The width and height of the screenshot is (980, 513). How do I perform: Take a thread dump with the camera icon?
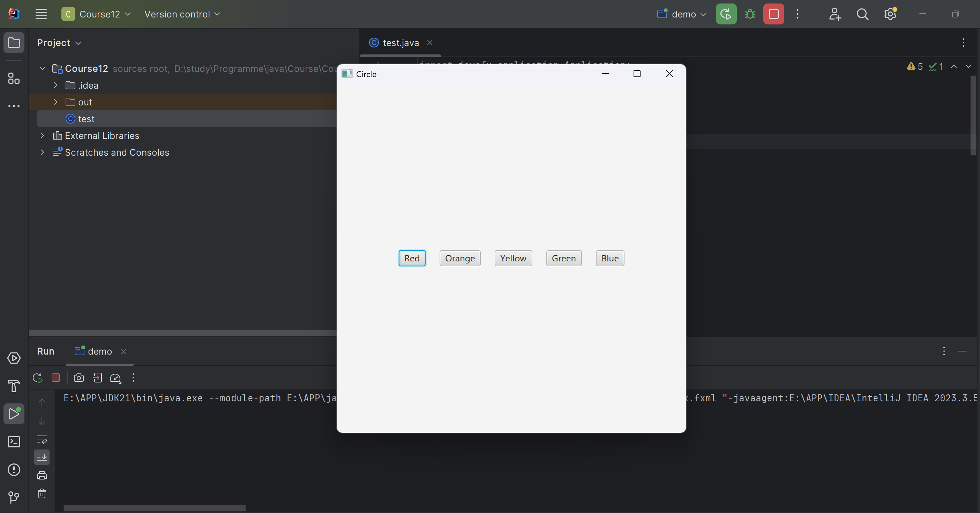(x=79, y=378)
